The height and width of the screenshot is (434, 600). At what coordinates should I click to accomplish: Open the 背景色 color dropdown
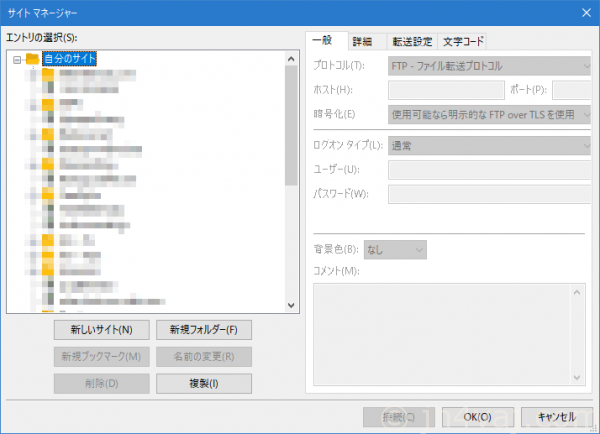coord(396,248)
